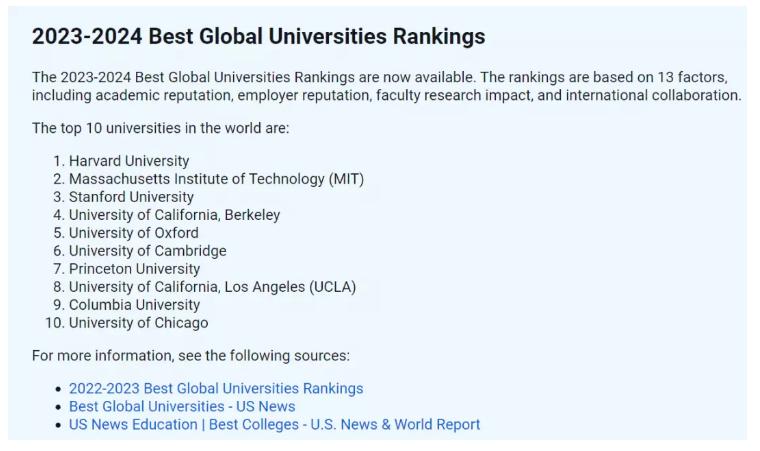Select the Columbia University list item

click(134, 305)
